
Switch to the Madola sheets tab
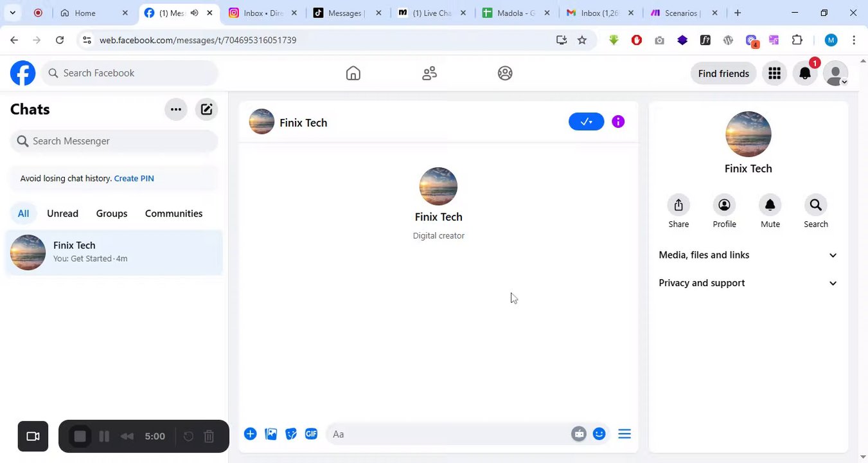[516, 13]
